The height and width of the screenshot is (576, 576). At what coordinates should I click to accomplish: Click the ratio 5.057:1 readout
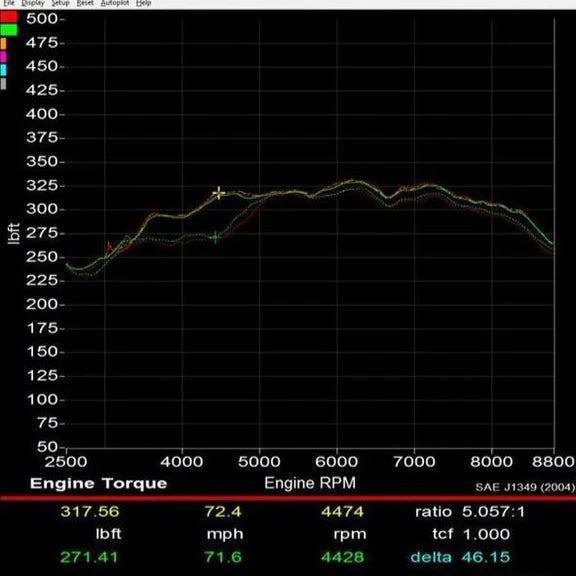pos(470,512)
